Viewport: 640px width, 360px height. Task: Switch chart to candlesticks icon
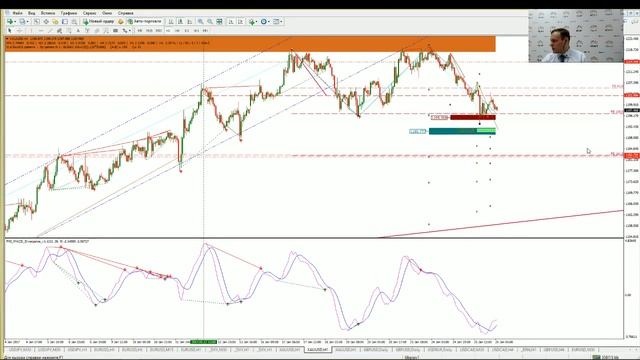(x=180, y=21)
